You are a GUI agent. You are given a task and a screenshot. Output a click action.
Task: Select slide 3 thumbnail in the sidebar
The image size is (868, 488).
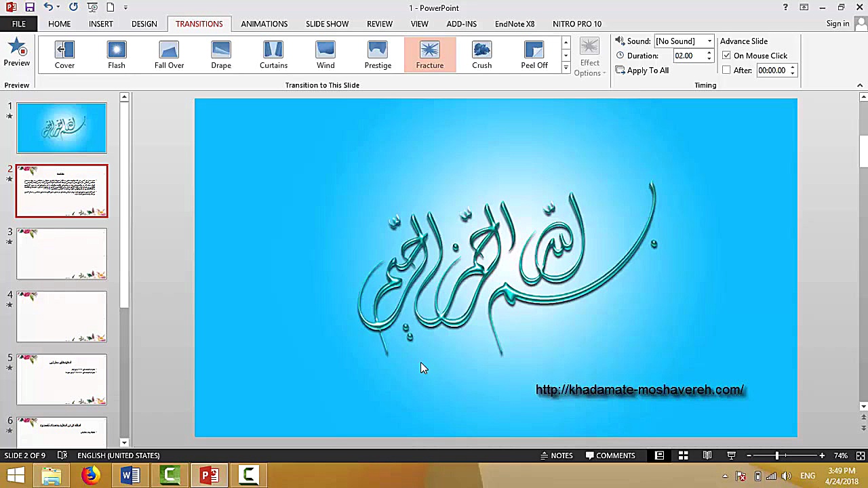pyautogui.click(x=61, y=253)
